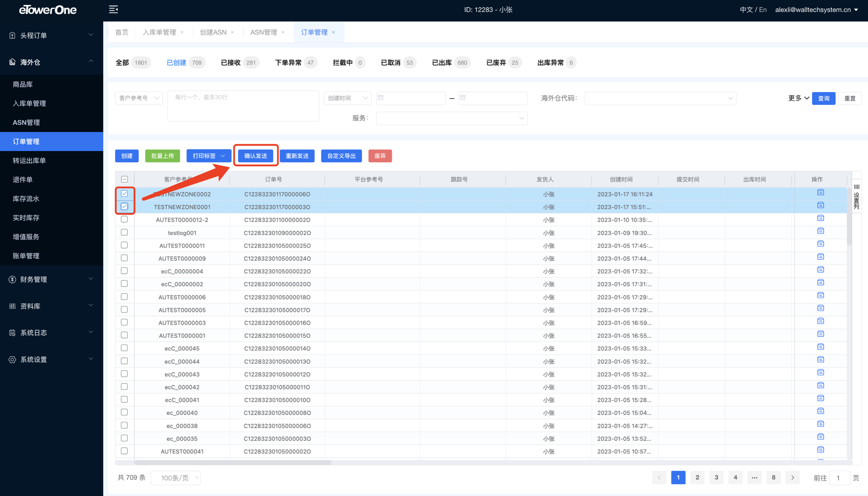Screen dimensions: 868x496
Task: Click the 查询 search button
Action: [x=824, y=98]
